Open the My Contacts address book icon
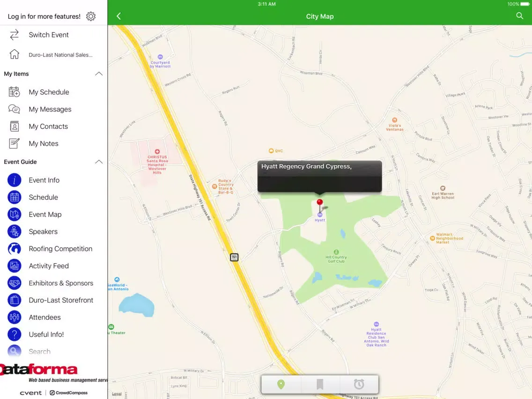Image resolution: width=532 pixels, height=399 pixels. tap(14, 126)
